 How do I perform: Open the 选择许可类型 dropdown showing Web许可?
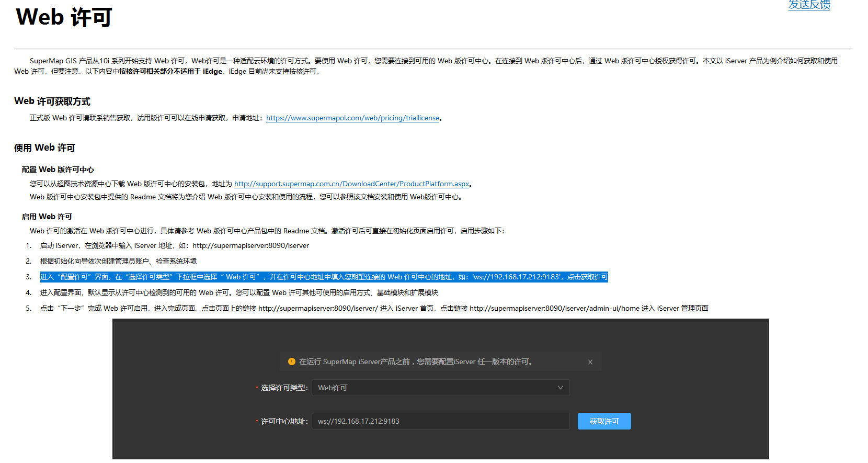[x=441, y=388]
